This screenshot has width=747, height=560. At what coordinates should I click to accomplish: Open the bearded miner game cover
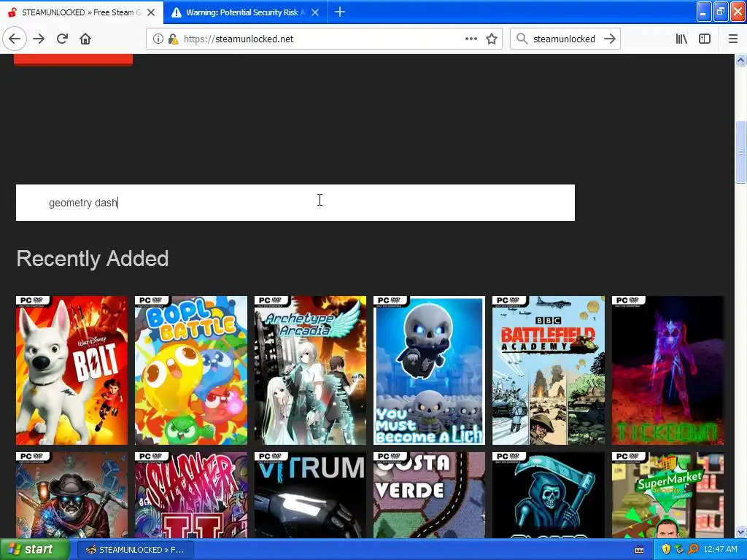click(72, 495)
